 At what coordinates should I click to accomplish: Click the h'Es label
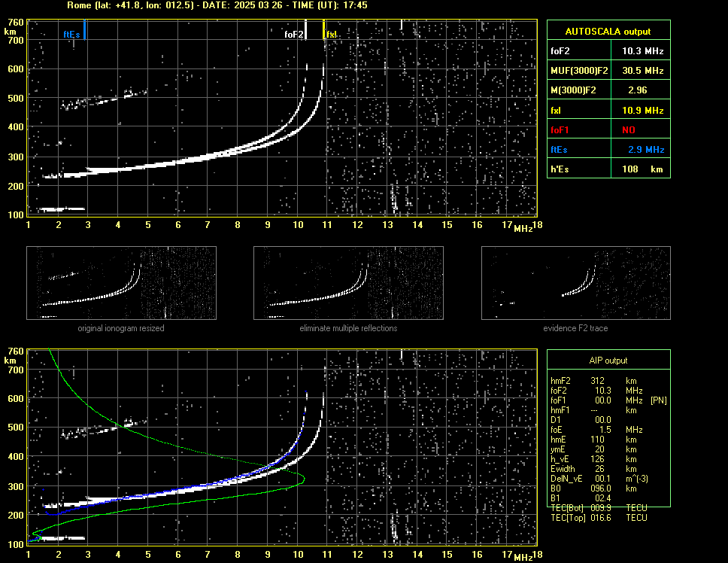pos(559,169)
